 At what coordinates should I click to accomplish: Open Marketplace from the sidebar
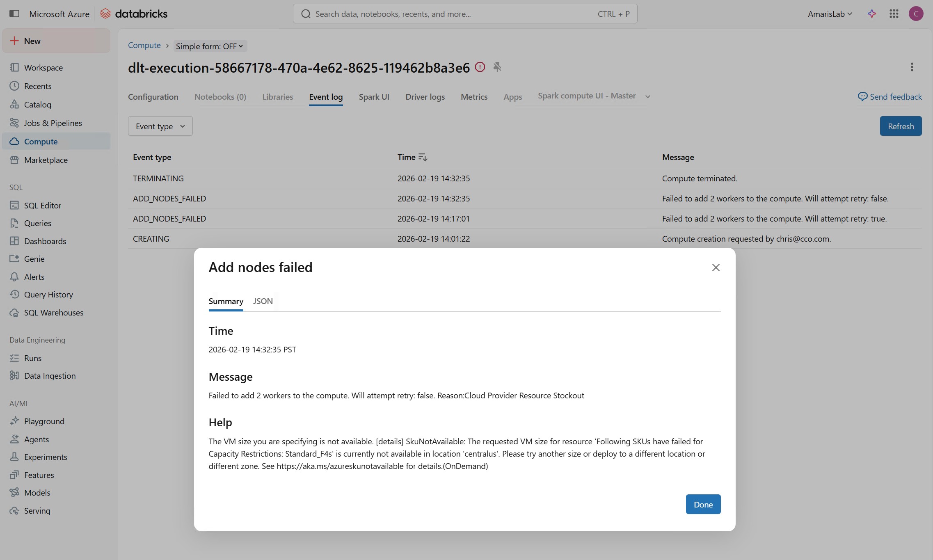[x=46, y=160]
